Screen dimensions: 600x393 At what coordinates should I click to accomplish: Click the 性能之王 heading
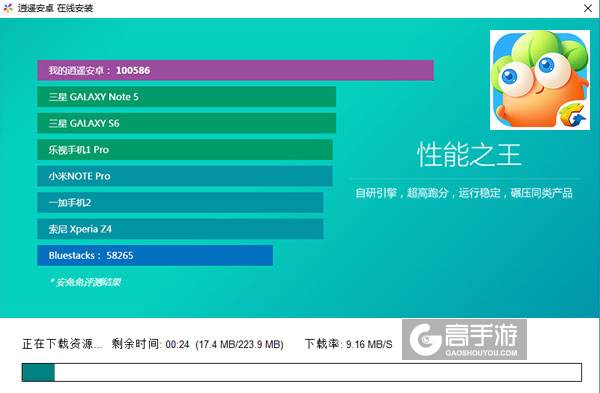(x=469, y=154)
